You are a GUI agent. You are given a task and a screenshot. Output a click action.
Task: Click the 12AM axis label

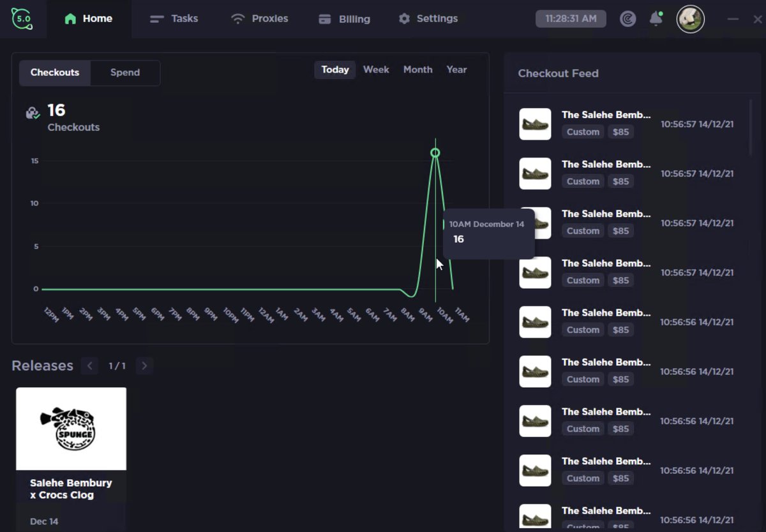[266, 314]
